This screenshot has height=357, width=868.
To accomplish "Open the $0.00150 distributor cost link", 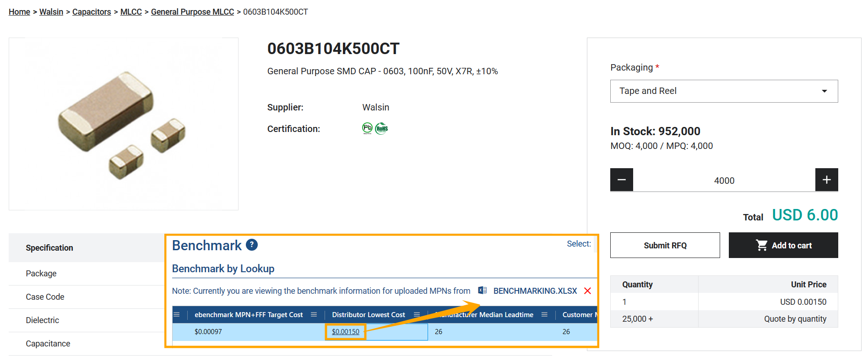I will click(346, 332).
